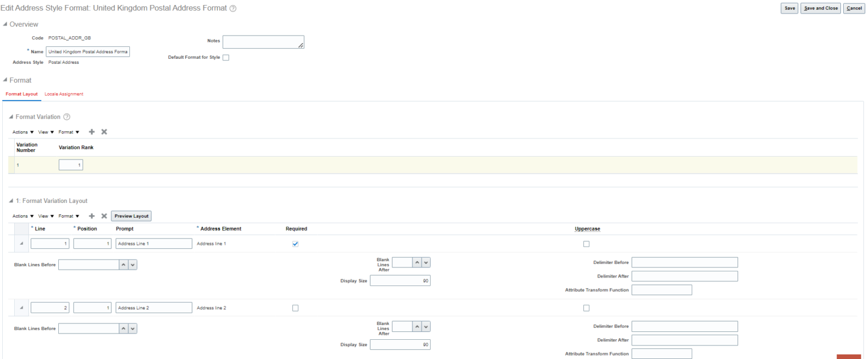Image resolution: width=868 pixels, height=359 pixels.
Task: Click Delimiter Before field for Address Line 2
Action: [685, 326]
